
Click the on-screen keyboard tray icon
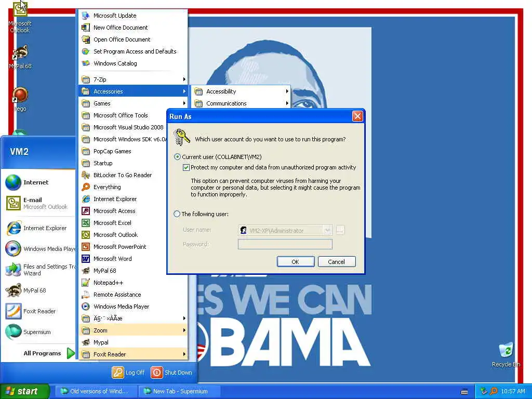point(464,392)
